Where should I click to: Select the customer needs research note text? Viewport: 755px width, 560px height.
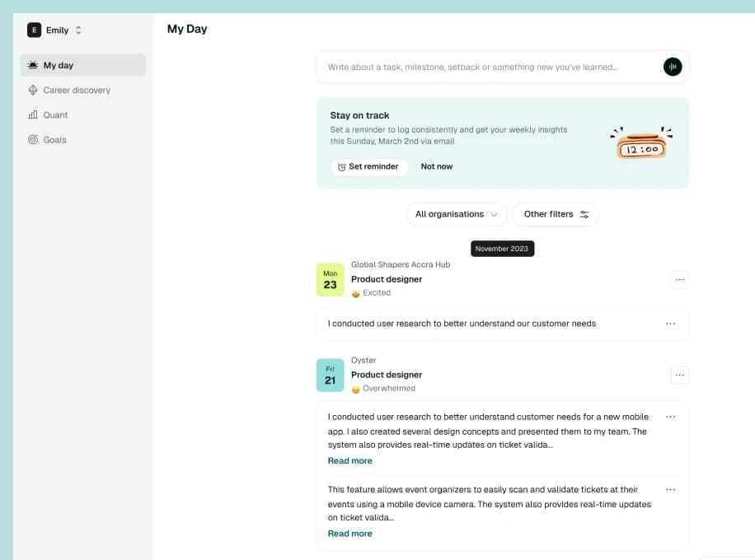[x=462, y=324]
